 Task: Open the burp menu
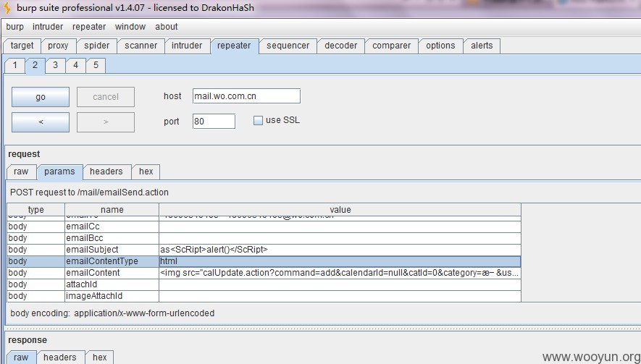[14, 27]
